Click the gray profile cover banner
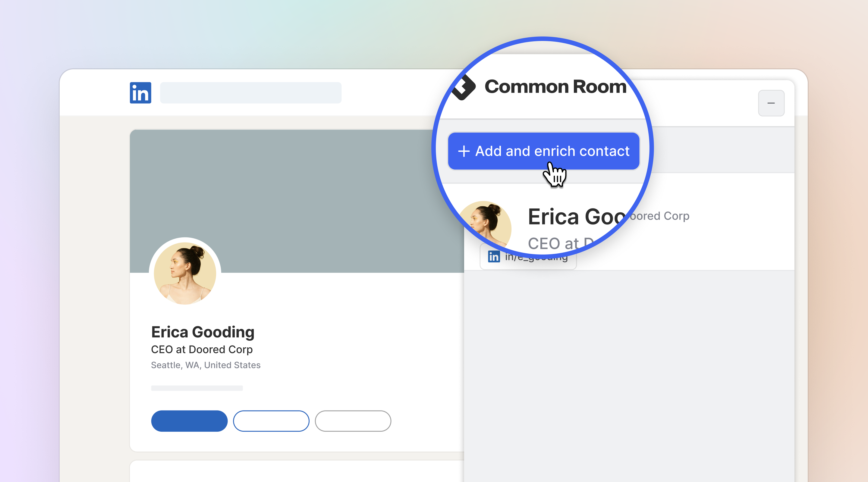This screenshot has width=868, height=482. 297,201
